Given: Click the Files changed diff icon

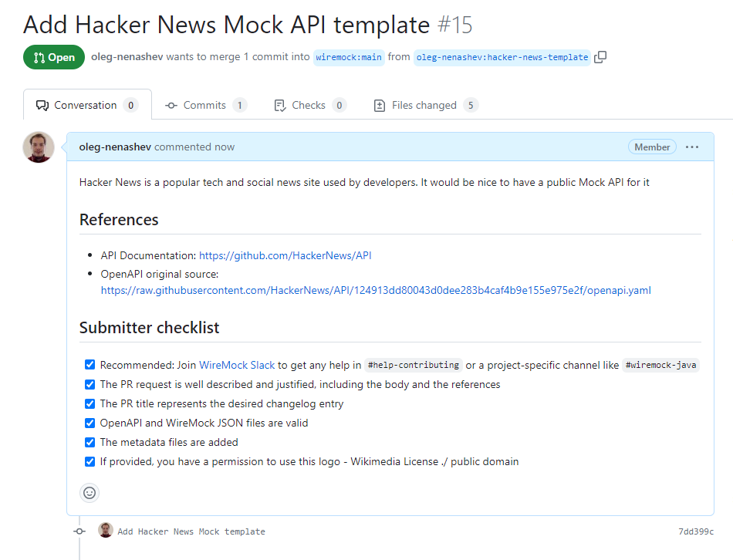Looking at the screenshot, I should pyautogui.click(x=380, y=106).
